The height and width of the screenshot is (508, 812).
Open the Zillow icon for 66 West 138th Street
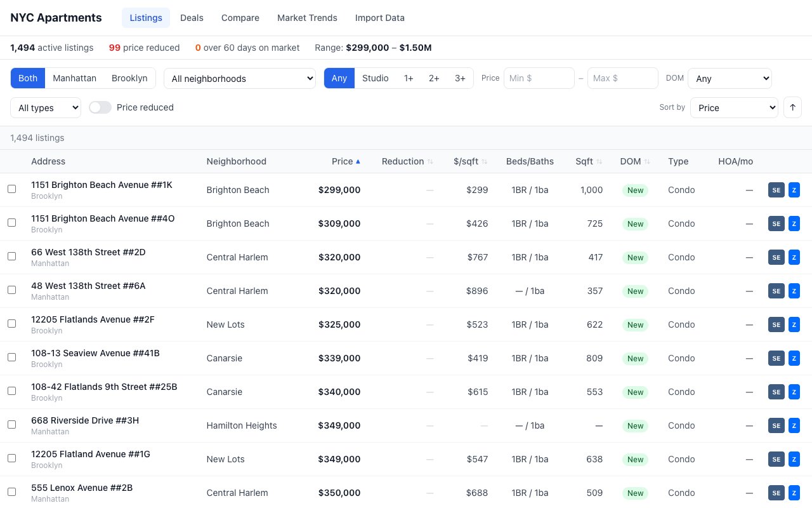[x=794, y=257]
